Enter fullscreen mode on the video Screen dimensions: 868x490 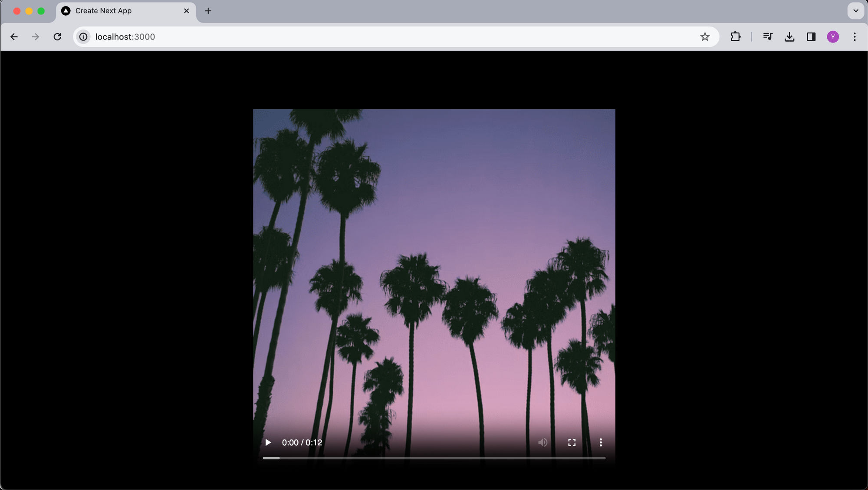(572, 442)
